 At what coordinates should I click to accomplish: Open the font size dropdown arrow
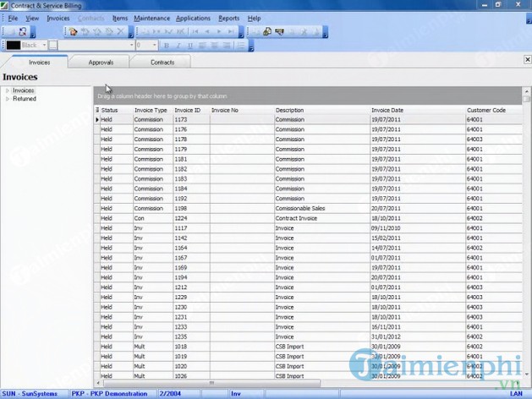point(155,45)
